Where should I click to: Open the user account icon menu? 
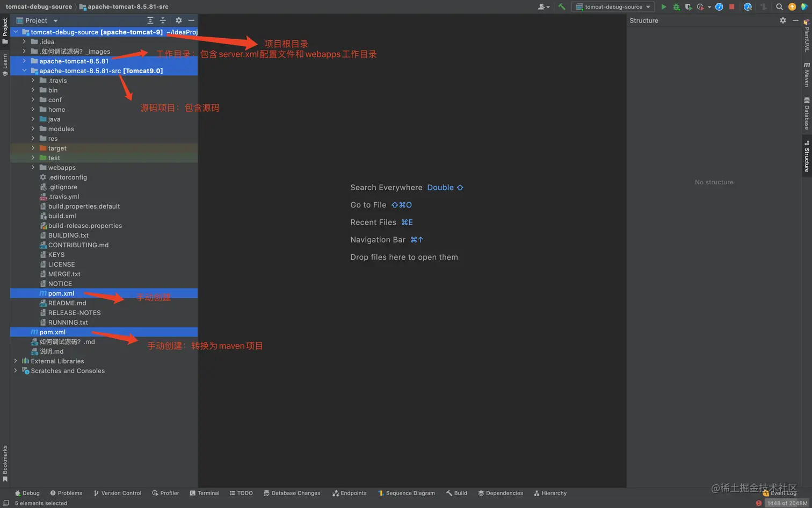543,7
